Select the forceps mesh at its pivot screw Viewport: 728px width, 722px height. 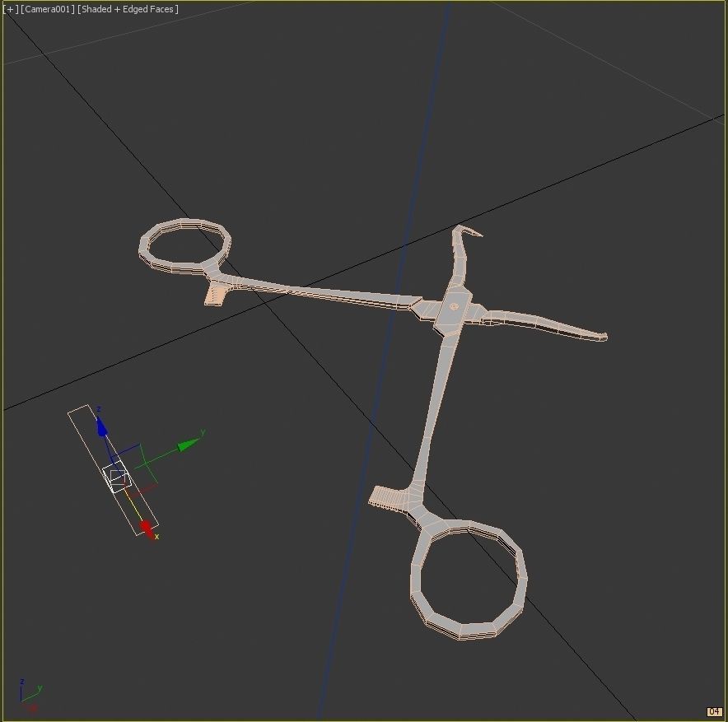click(454, 306)
